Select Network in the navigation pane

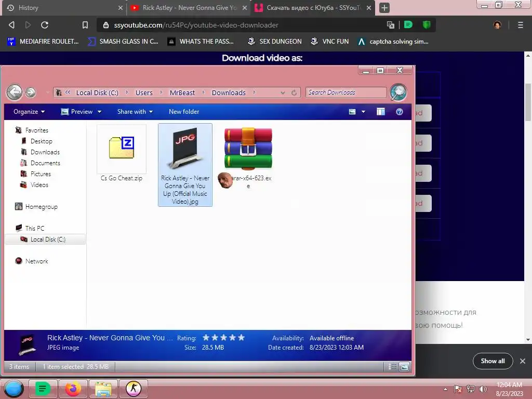tap(37, 261)
